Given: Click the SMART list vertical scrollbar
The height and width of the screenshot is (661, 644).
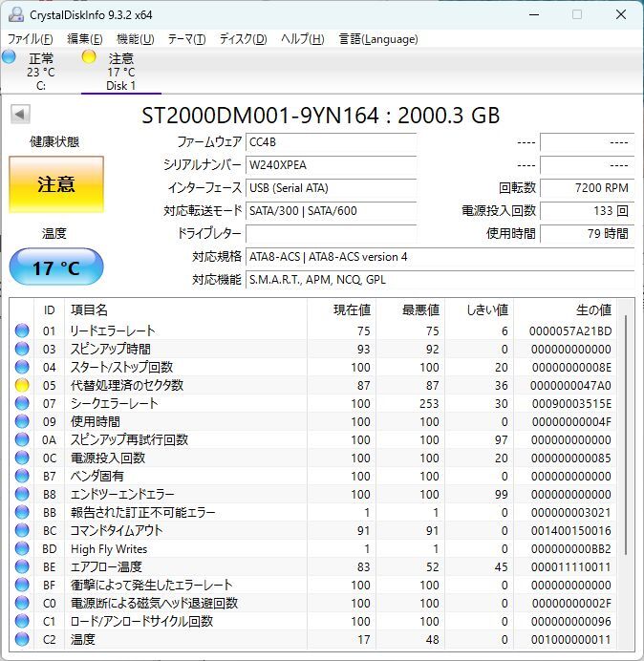Looking at the screenshot, I should click(626, 435).
